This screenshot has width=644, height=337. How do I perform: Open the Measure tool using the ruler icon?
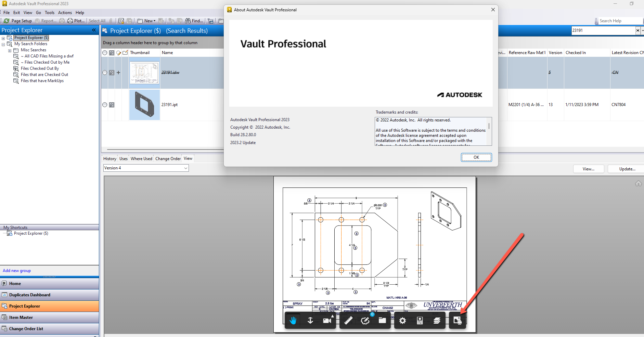[x=348, y=320]
